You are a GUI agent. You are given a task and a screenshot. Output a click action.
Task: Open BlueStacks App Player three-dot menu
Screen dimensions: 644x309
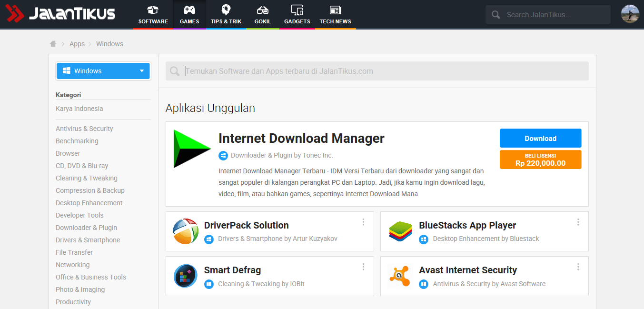578,222
